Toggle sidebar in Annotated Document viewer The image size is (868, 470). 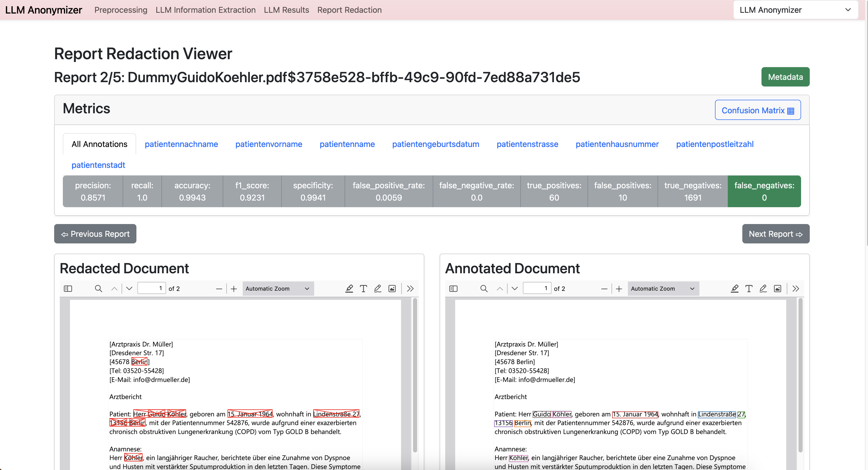[453, 289]
